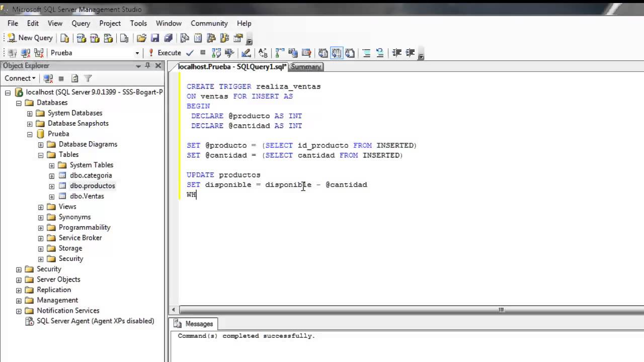Click Design Query in Editor icon

pyautogui.click(x=246, y=53)
